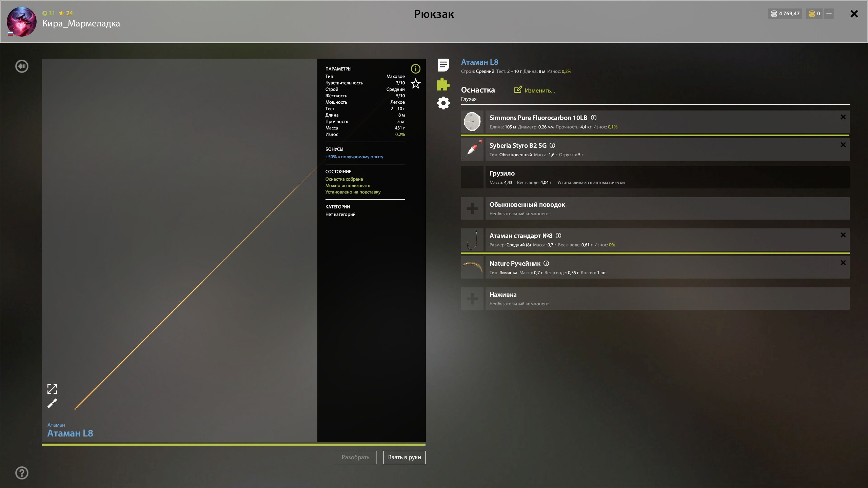Open the help question mark icon
Image resolution: width=868 pixels, height=488 pixels.
pyautogui.click(x=22, y=473)
